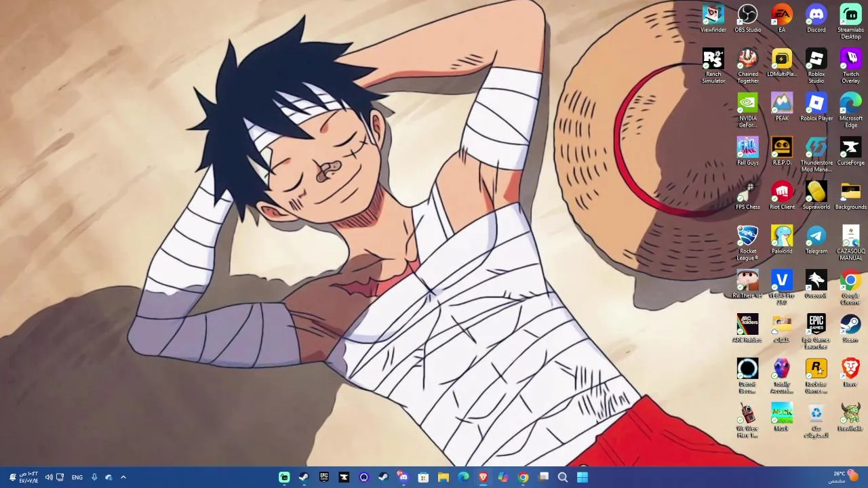Open taskbar Search magnifier
The image size is (868, 488).
click(563, 477)
